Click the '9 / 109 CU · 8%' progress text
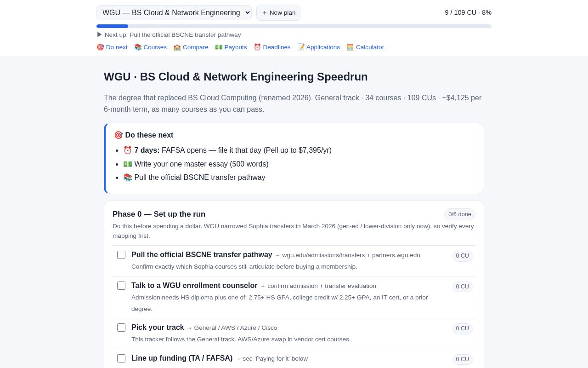The image size is (588, 368). click(468, 12)
